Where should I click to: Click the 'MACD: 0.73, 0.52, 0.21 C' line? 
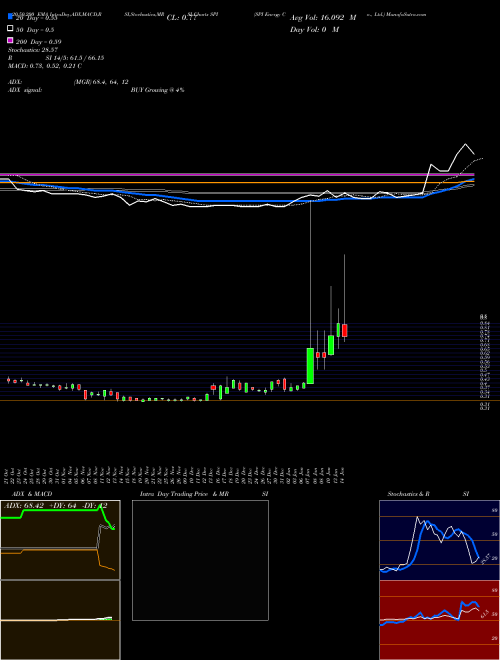[45, 66]
